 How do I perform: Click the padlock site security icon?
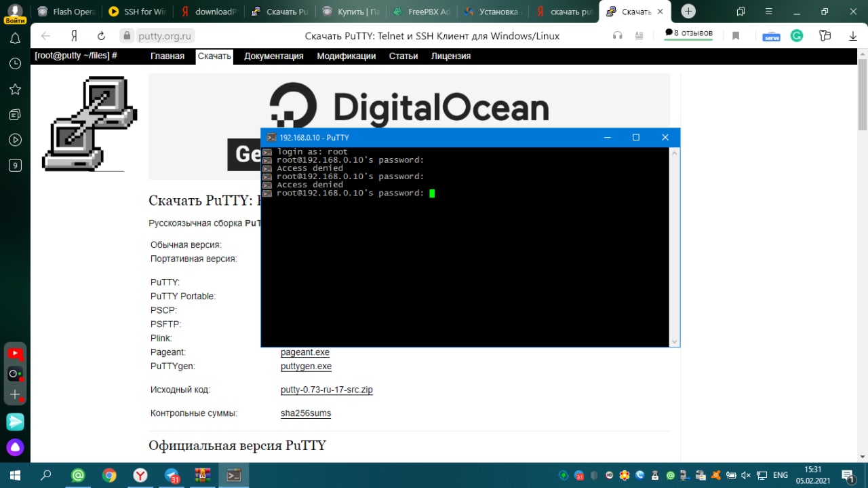(126, 36)
